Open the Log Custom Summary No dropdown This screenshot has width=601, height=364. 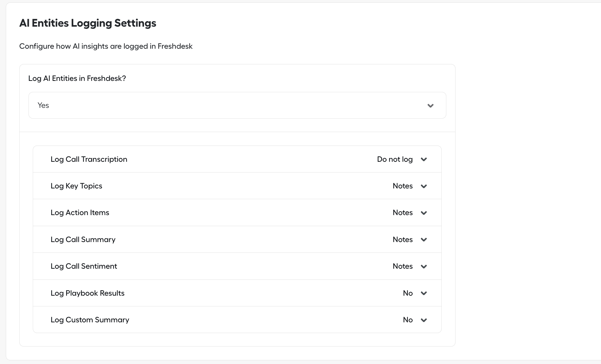point(415,320)
